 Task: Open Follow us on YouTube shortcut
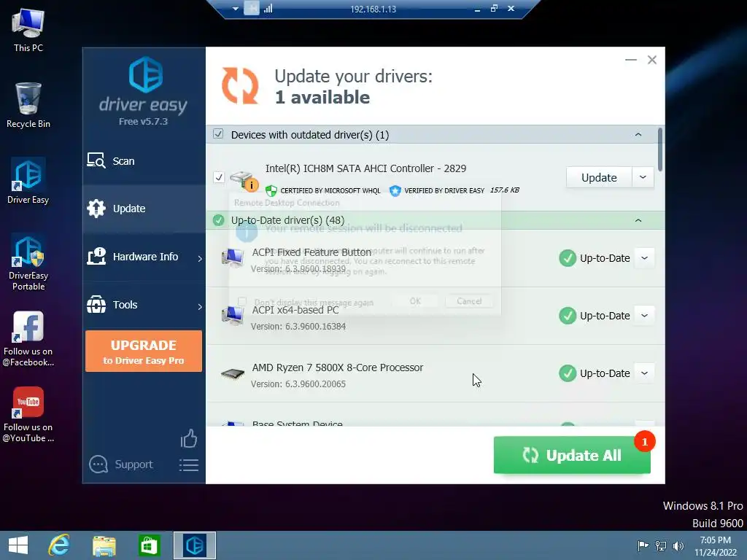coord(28,415)
